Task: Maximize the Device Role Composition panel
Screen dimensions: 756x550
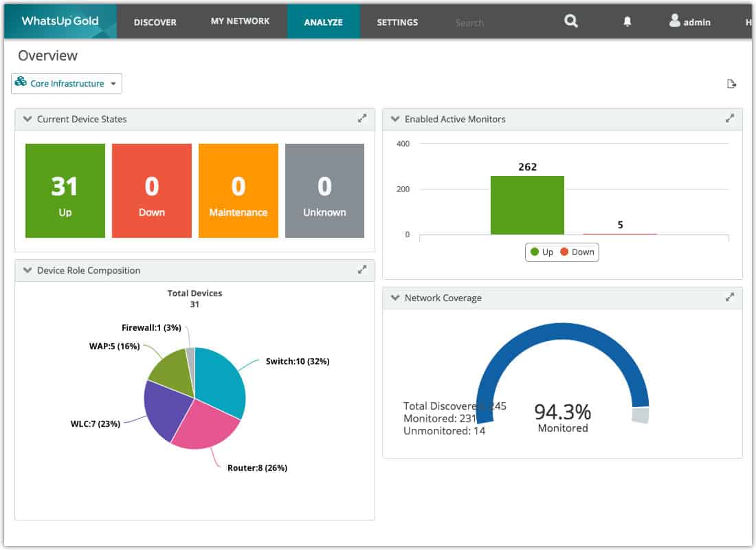Action: [362, 270]
